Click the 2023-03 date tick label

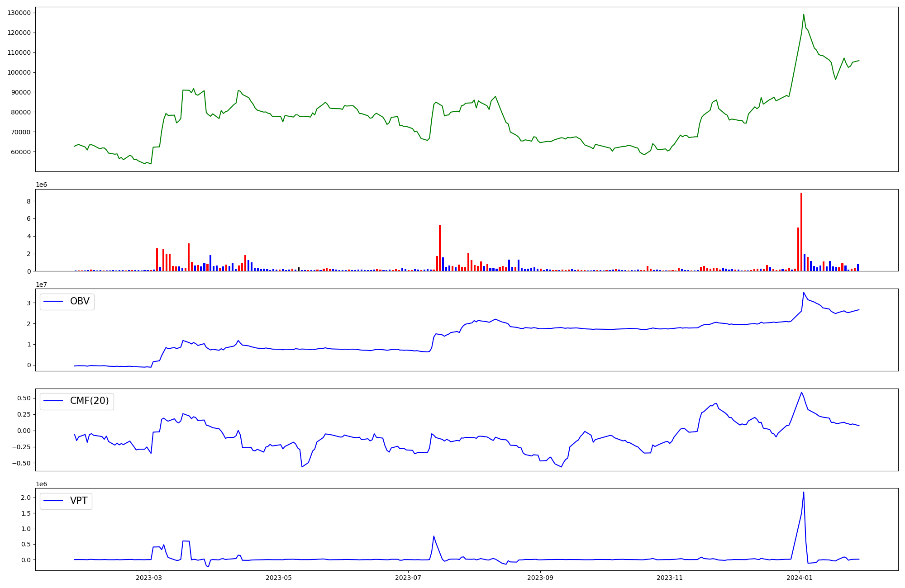point(149,578)
